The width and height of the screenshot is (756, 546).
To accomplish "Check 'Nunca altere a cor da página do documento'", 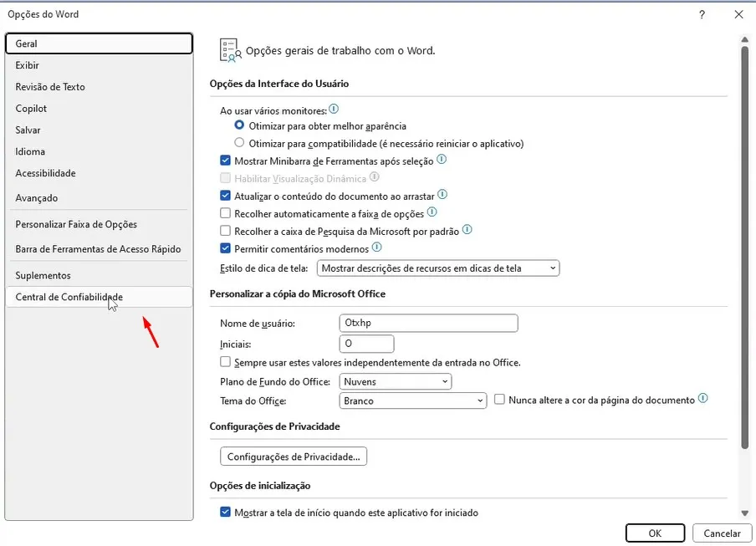I will pos(499,400).
